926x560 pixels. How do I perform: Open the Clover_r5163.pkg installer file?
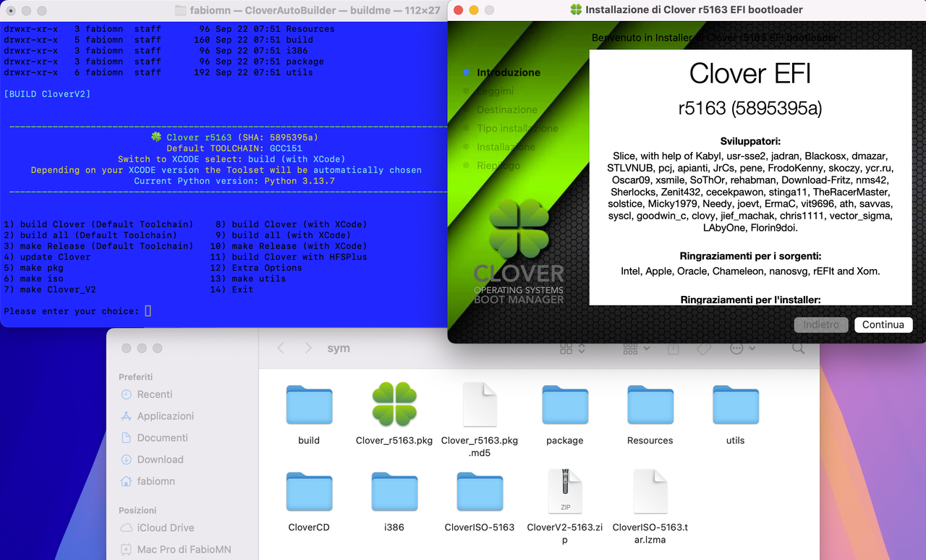[x=394, y=404]
